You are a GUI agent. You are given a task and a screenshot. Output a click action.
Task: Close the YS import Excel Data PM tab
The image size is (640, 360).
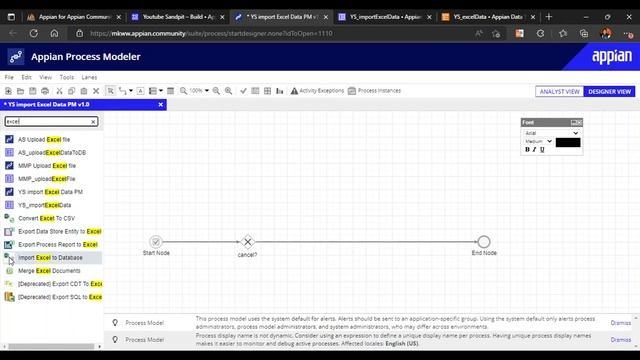pyautogui.click(x=161, y=104)
